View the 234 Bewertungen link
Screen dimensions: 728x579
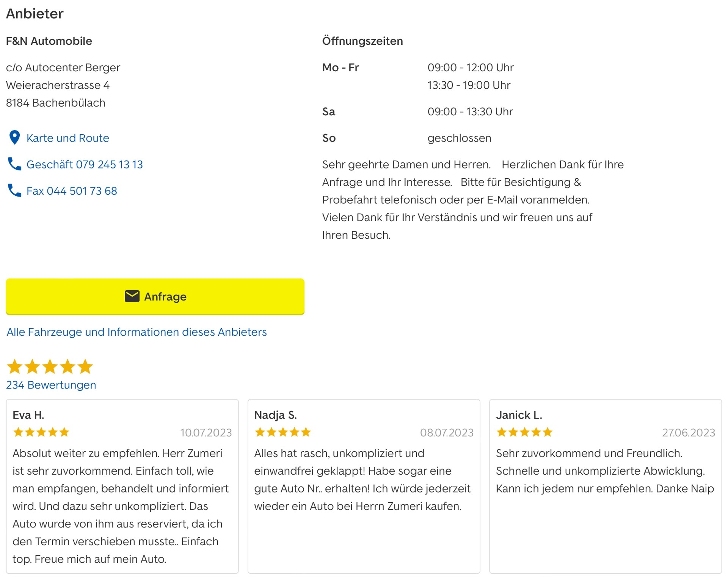51,385
